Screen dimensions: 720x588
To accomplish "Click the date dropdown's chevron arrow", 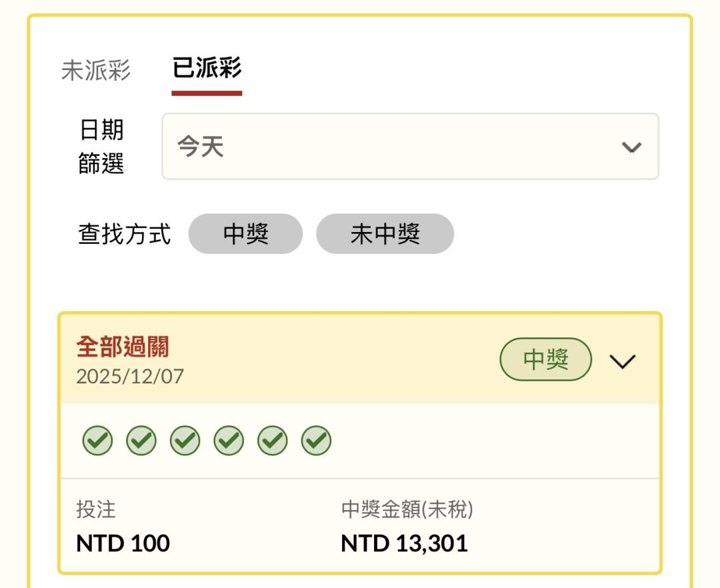I will point(631,147).
